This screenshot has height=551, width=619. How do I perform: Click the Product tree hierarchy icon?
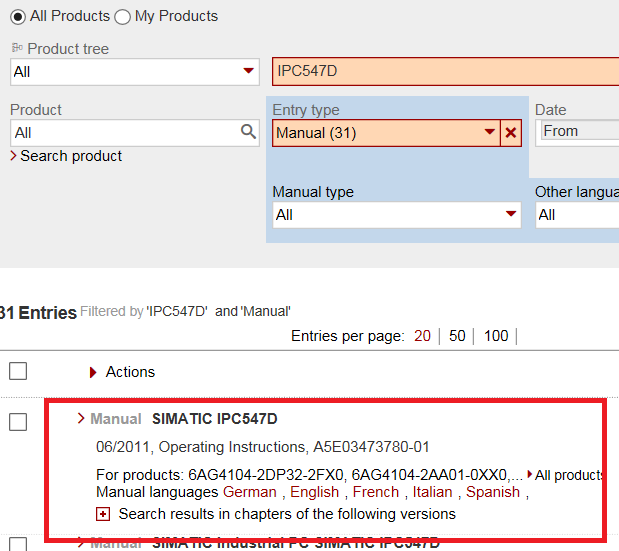pos(16,48)
